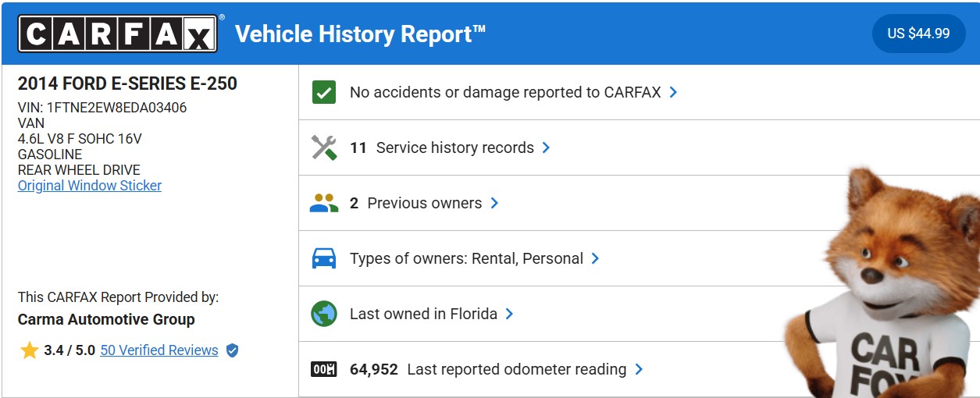
Task: Open the Original Window Sticker link
Action: point(90,186)
